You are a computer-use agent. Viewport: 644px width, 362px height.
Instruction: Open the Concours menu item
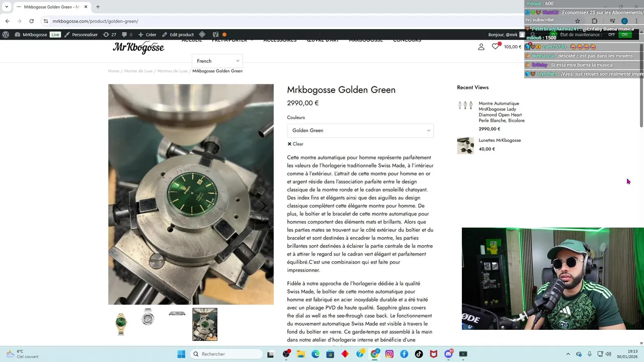407,40
